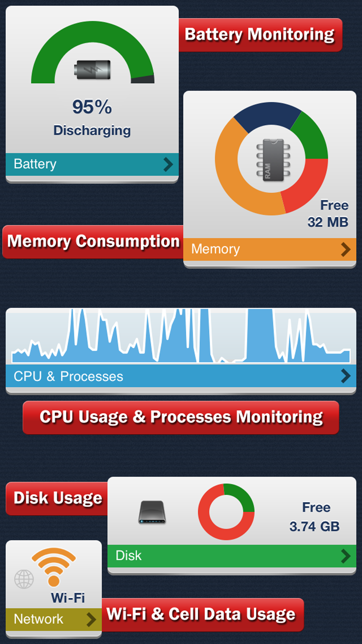Open the CPU & Processes label bar
The width and height of the screenshot is (362, 644).
[181, 376]
